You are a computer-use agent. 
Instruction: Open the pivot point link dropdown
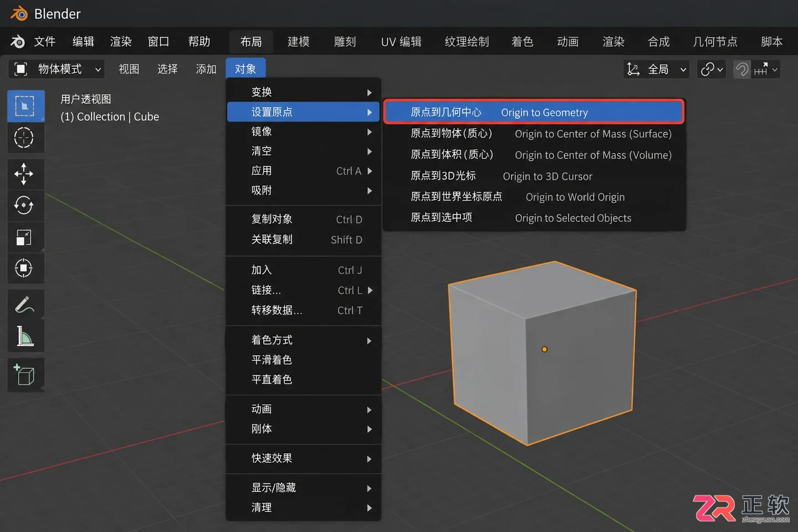point(712,69)
